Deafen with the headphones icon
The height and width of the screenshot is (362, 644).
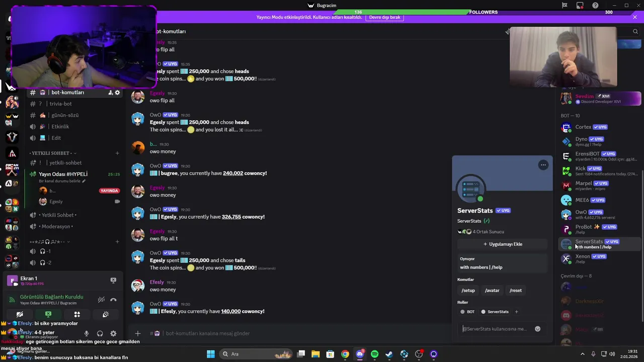point(100,333)
